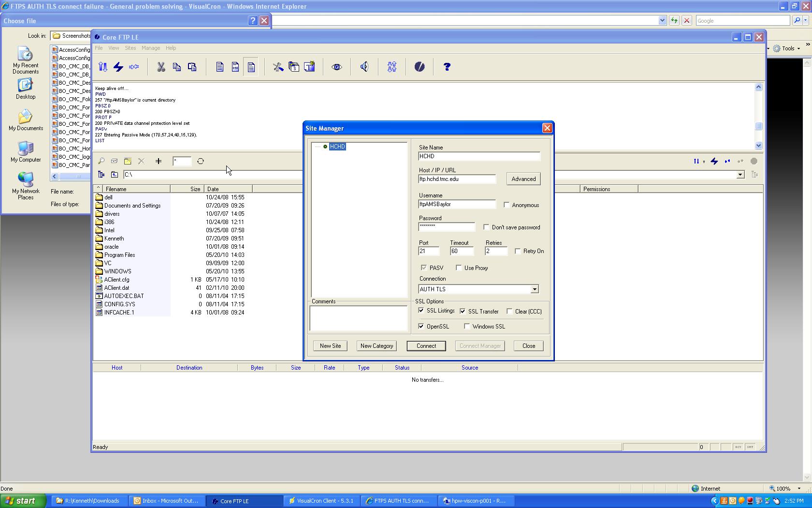Click the Connect button

coord(426,346)
